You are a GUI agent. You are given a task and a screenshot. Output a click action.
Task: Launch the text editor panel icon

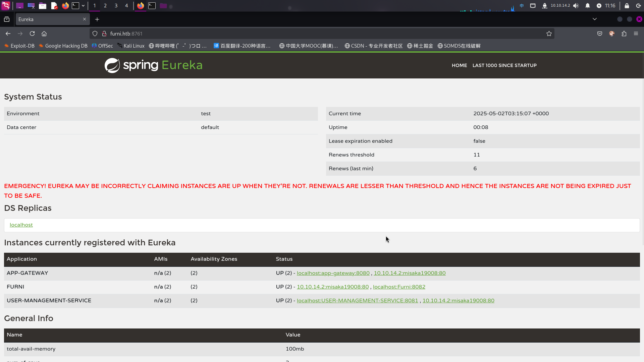(x=54, y=6)
